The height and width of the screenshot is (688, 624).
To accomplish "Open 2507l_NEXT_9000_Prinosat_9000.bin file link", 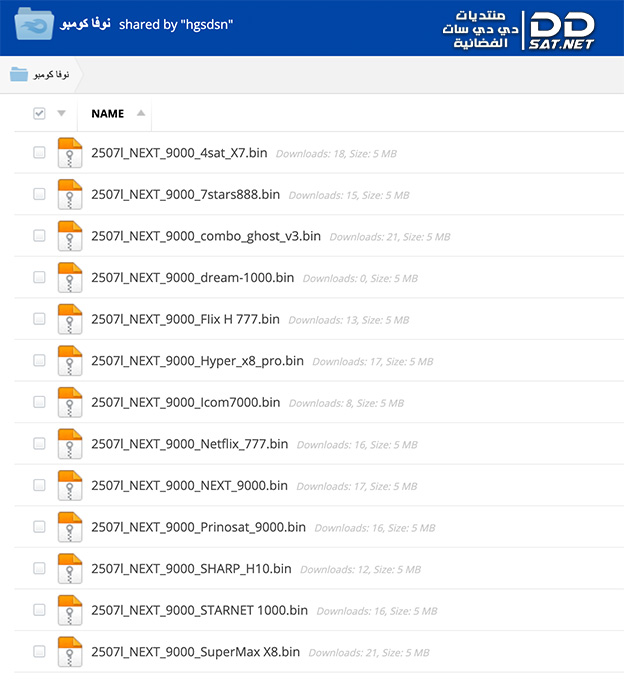I will click(198, 527).
